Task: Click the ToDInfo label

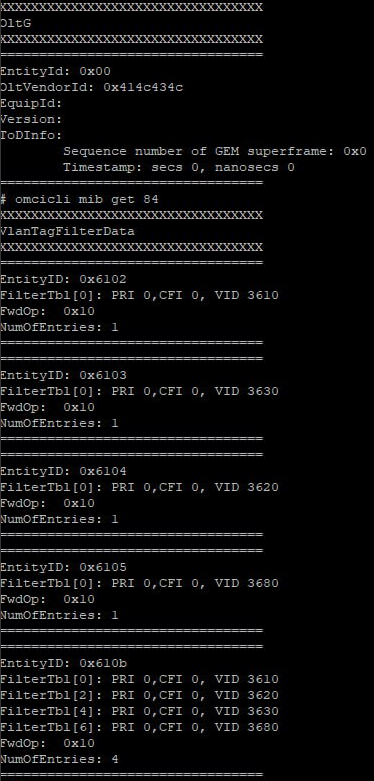Action: (31, 135)
